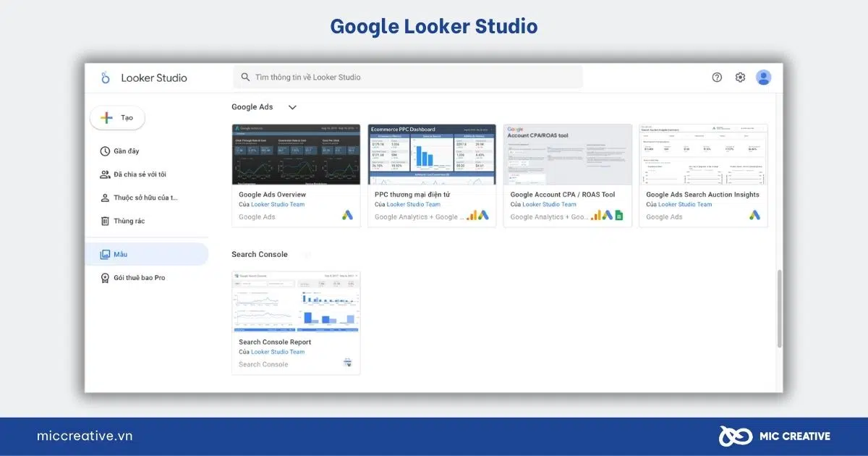Open Gói thuê bao Pro subscription
The height and width of the screenshot is (456, 868).
click(x=139, y=278)
